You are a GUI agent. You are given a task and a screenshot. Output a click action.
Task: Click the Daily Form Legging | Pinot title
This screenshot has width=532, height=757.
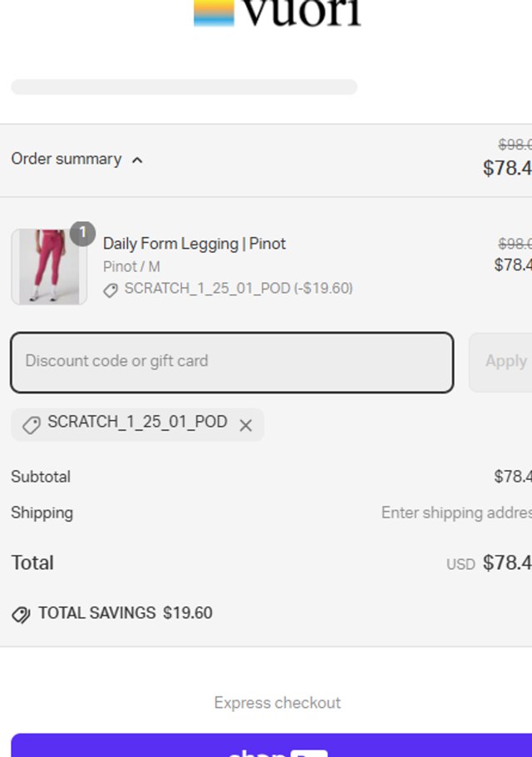195,244
